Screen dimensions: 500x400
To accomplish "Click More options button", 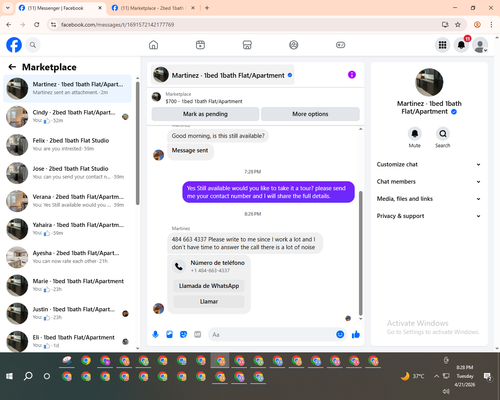I will click(x=310, y=114).
